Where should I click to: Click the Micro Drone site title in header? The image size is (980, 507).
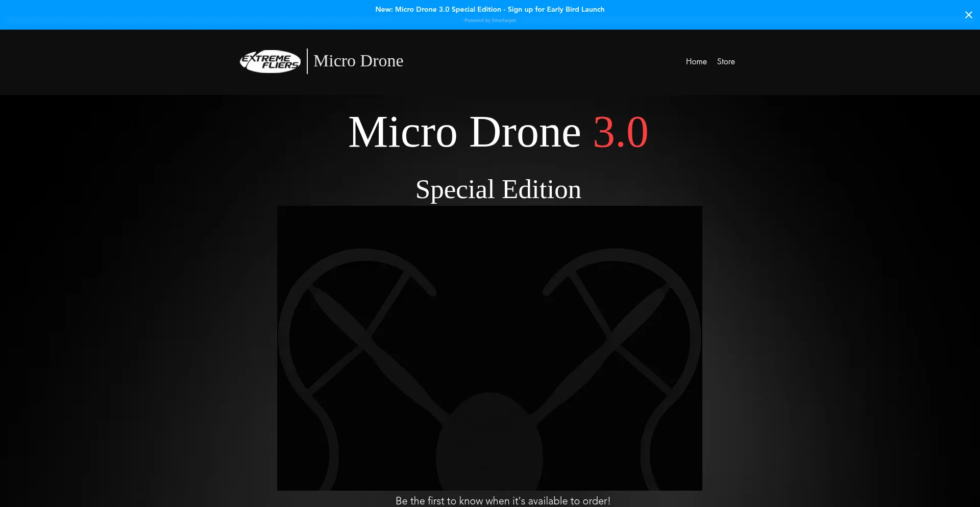(358, 61)
